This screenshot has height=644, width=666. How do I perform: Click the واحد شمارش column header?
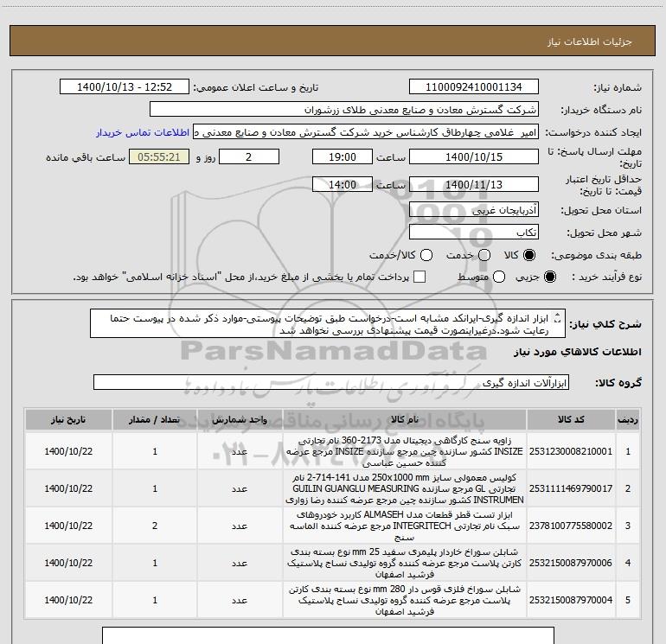[x=240, y=420]
